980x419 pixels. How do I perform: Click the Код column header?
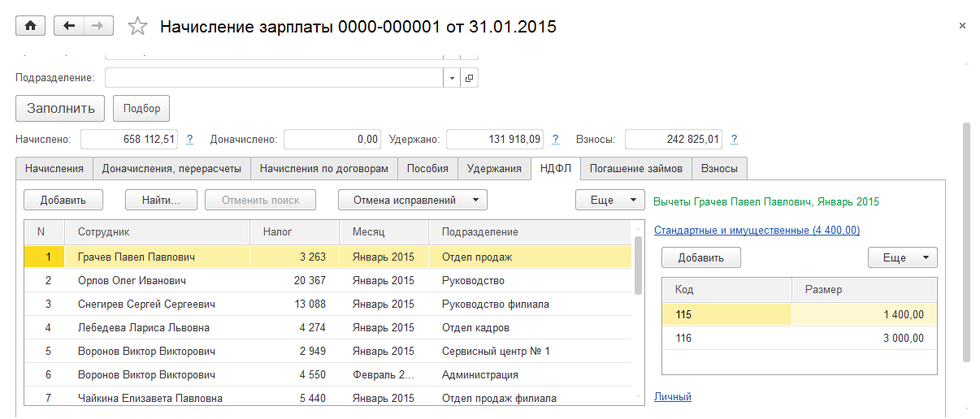[726, 289]
